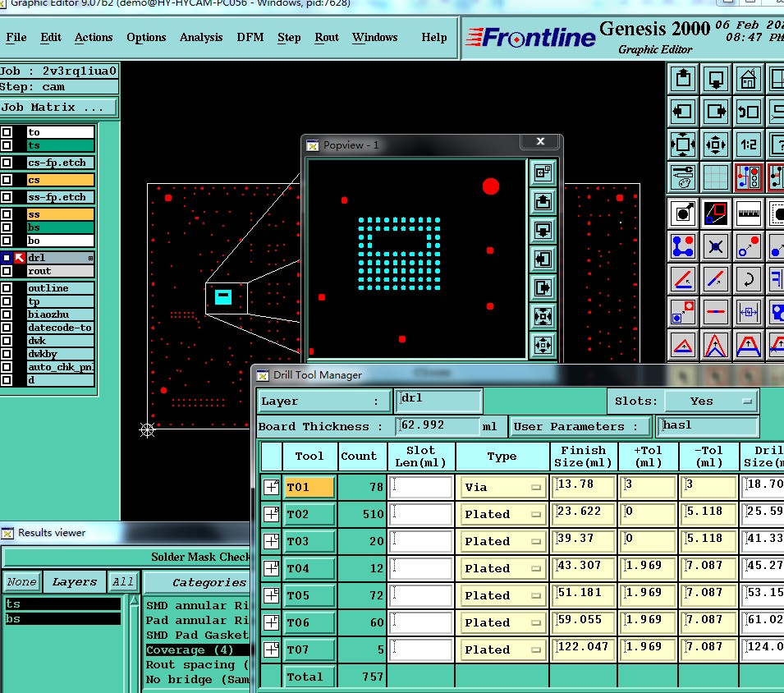Open the Slots Yes dropdown
Image resolution: width=784 pixels, height=693 pixels.
(711, 401)
